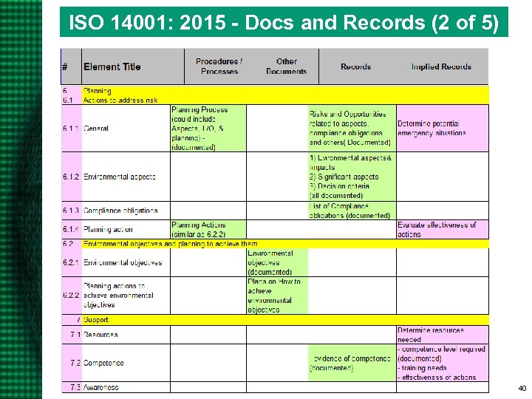Click 'Planning actions to achieve environmental objectives' title
This screenshot has height=399, width=532.
[118, 296]
